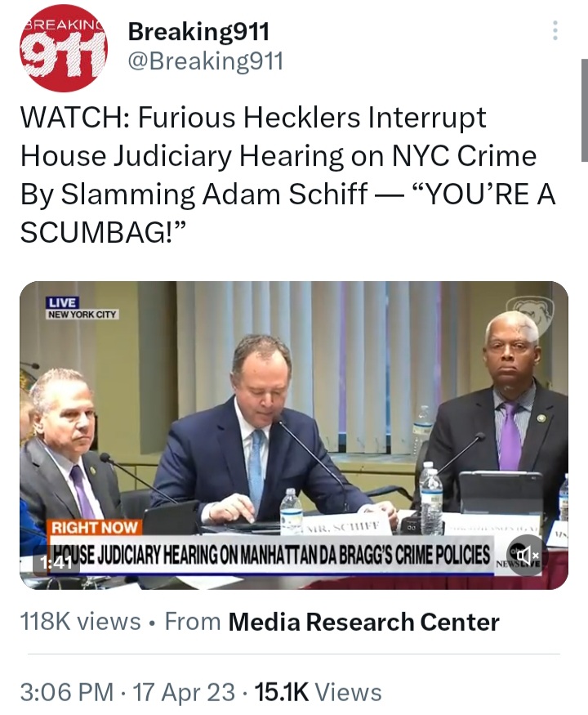Unmute the video with the speaker icon
The image size is (588, 715).
526,555
